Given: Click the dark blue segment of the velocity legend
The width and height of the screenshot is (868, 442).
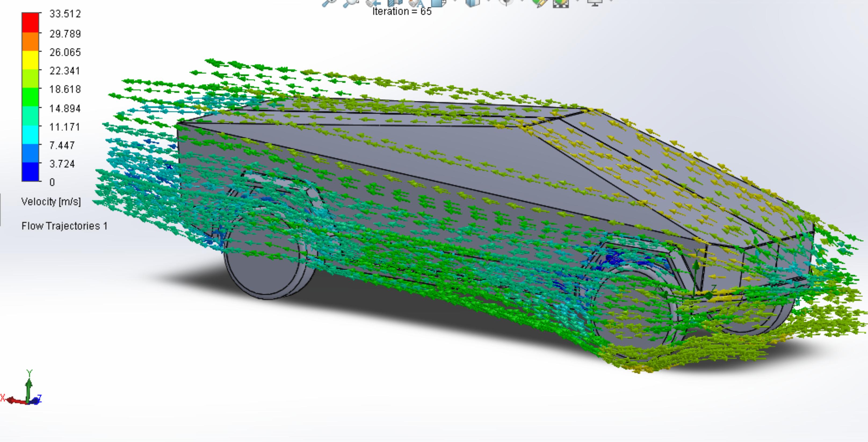Looking at the screenshot, I should tap(30, 172).
